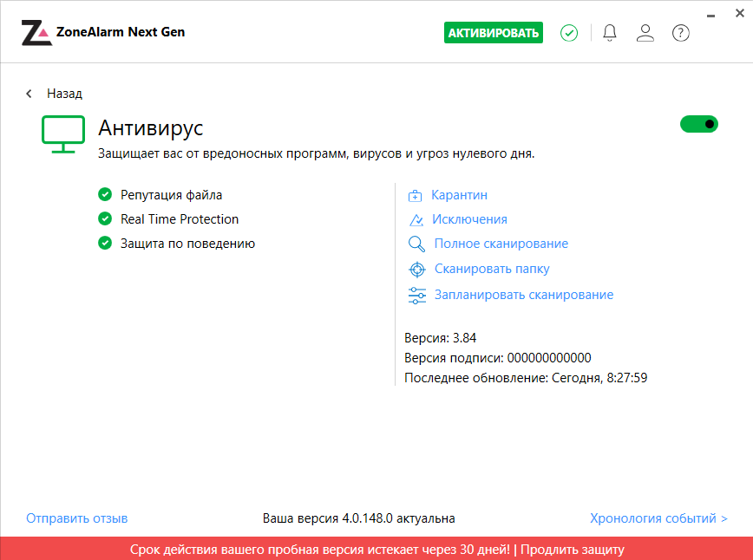
Task: Click the checkmark beside Защита по поведению
Action: [x=105, y=243]
